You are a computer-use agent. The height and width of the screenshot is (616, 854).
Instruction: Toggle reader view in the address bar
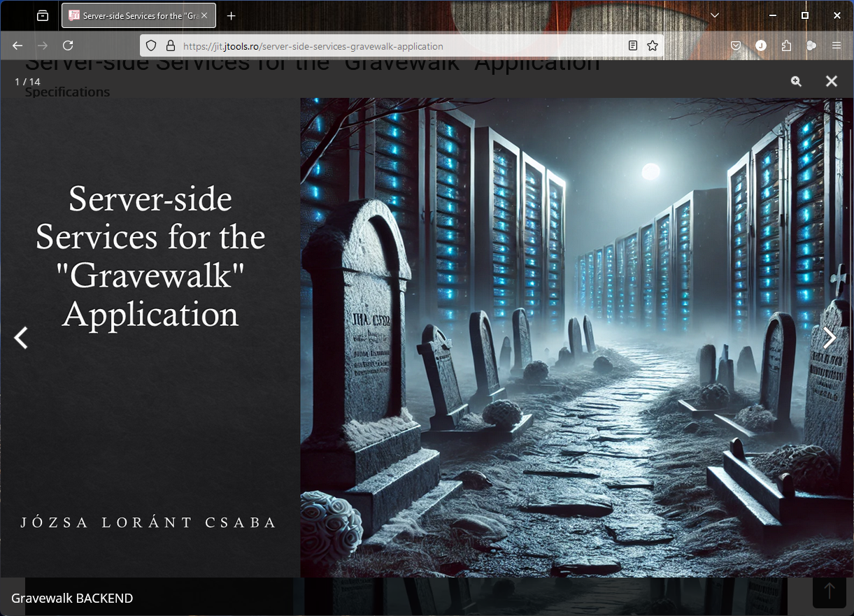coord(633,45)
